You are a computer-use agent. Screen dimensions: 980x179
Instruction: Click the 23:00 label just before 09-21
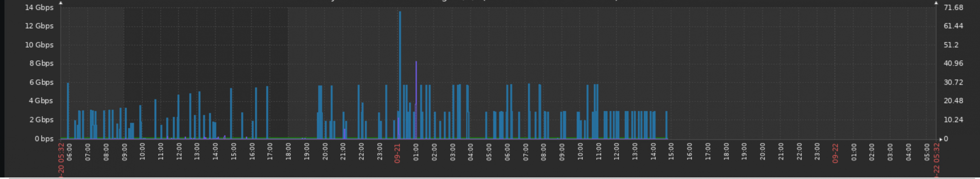tap(379, 152)
